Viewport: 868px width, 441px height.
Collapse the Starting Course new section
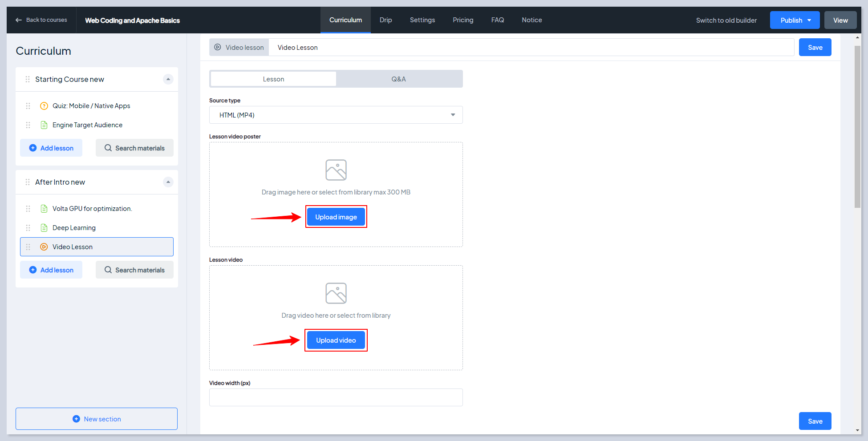(x=168, y=79)
